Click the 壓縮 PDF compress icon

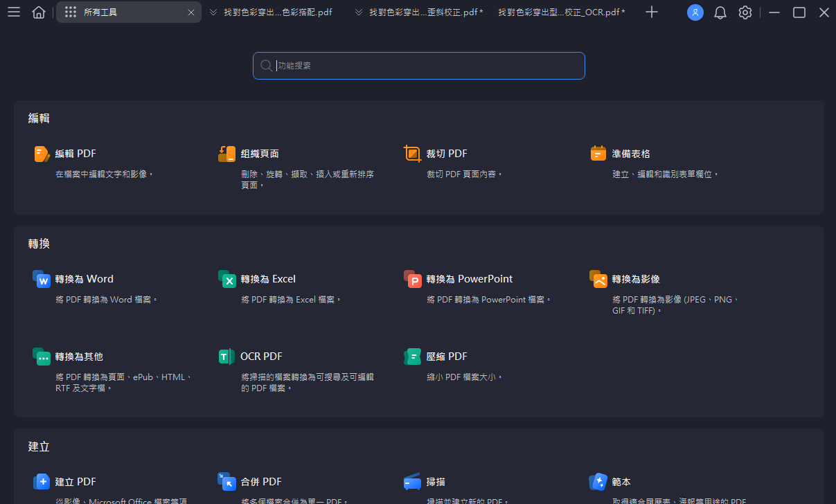coord(412,357)
